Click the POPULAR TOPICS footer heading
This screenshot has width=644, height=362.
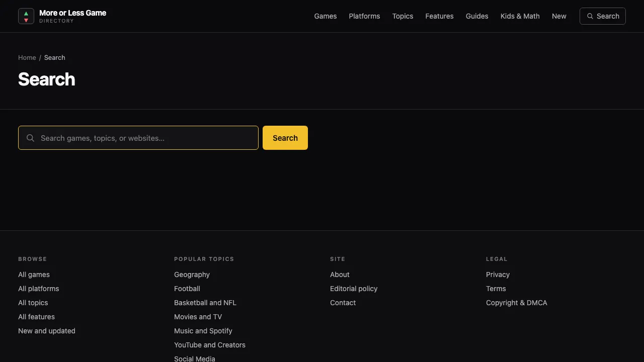point(204,259)
